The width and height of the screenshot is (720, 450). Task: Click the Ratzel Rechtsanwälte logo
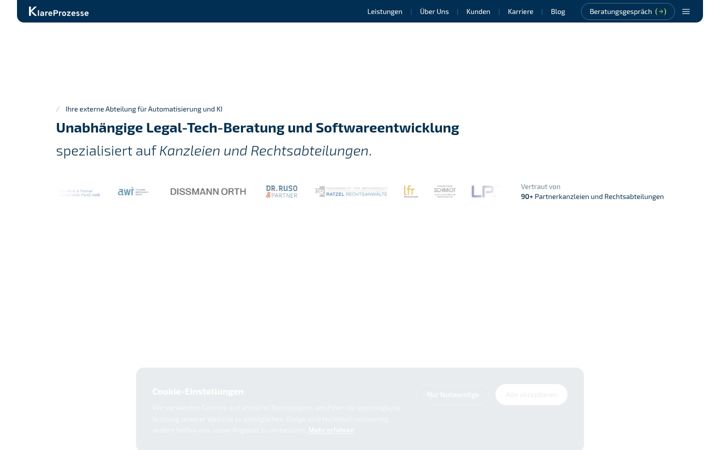tap(351, 191)
